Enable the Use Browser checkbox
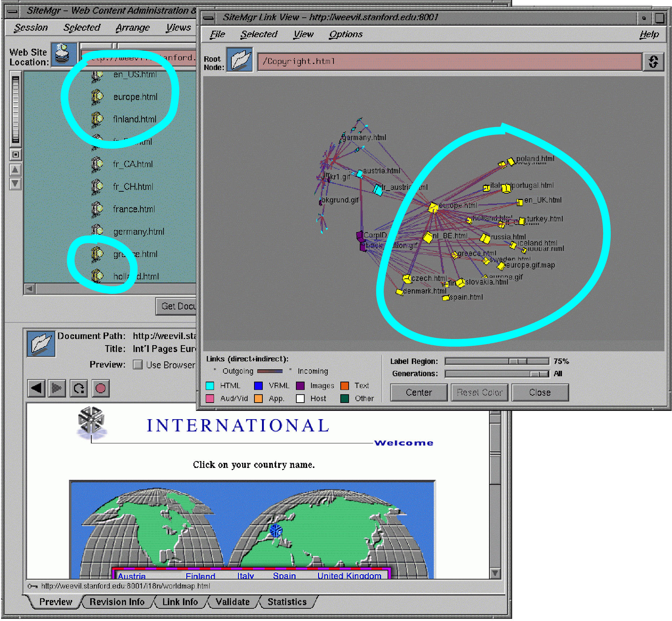672x621 pixels. 138,365
